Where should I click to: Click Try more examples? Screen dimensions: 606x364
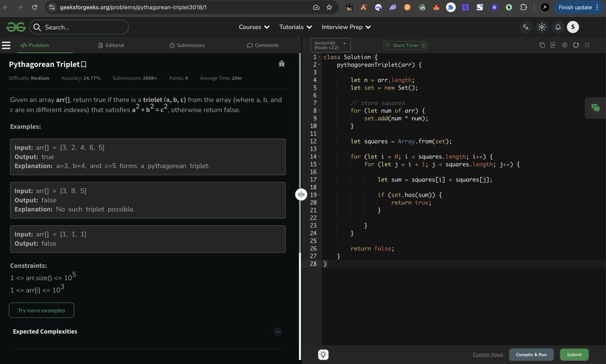pyautogui.click(x=41, y=310)
